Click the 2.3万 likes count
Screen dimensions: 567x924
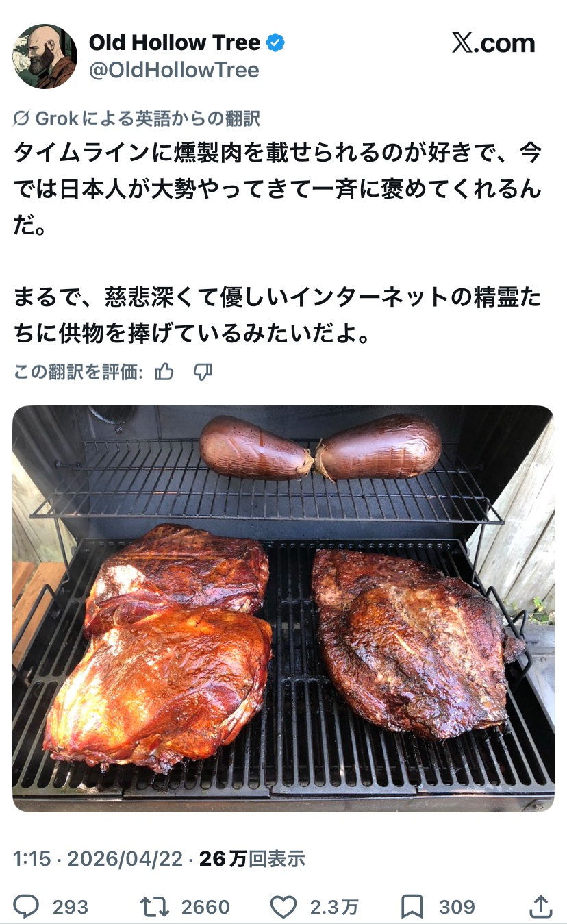(x=334, y=908)
